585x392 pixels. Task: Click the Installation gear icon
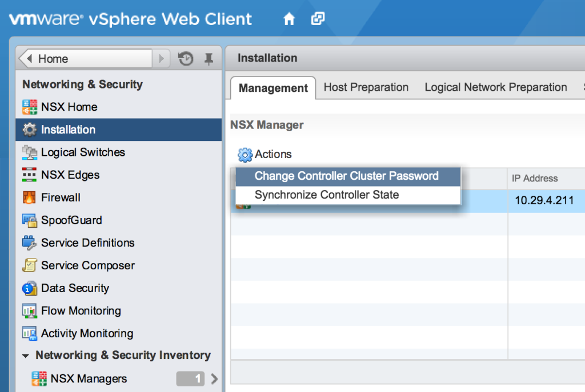click(30, 130)
